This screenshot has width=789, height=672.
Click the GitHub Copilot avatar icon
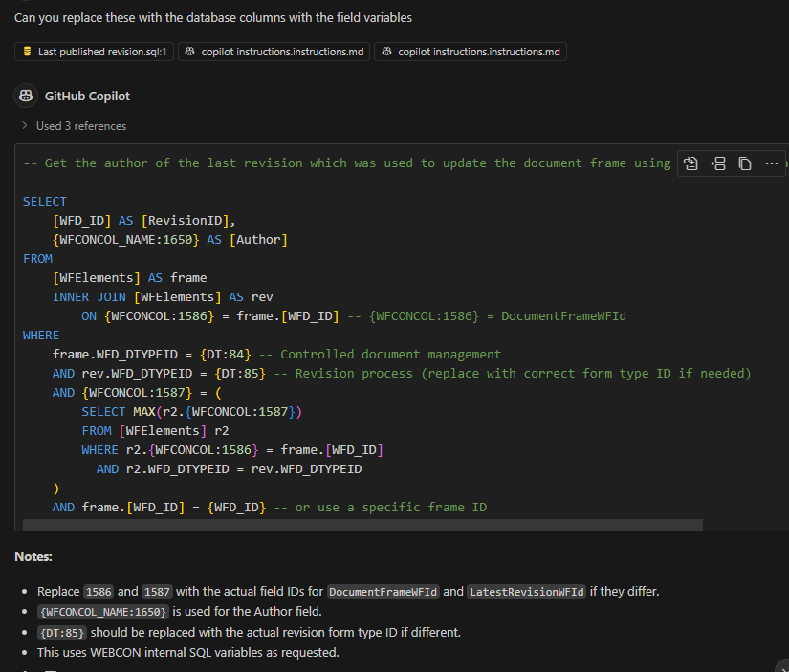(26, 96)
